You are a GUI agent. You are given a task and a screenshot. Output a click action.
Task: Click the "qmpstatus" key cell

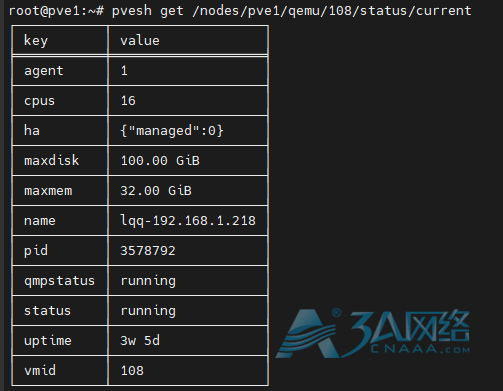(59, 281)
